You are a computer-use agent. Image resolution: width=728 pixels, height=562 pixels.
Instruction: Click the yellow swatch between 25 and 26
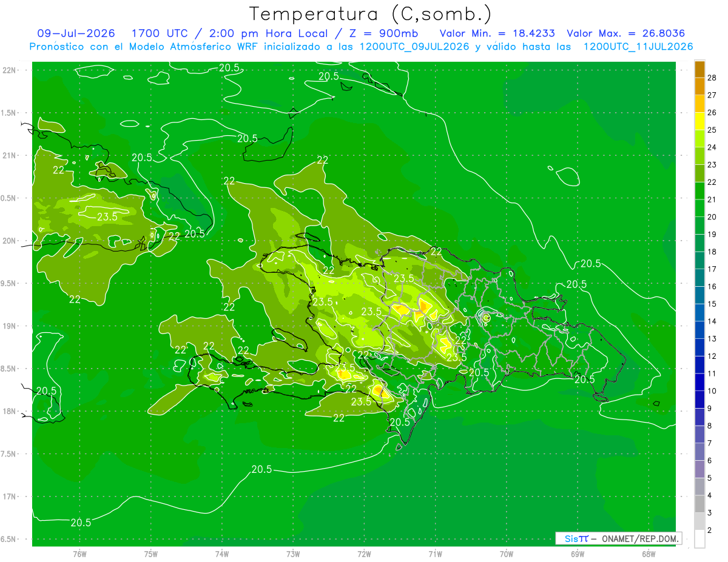click(x=699, y=121)
